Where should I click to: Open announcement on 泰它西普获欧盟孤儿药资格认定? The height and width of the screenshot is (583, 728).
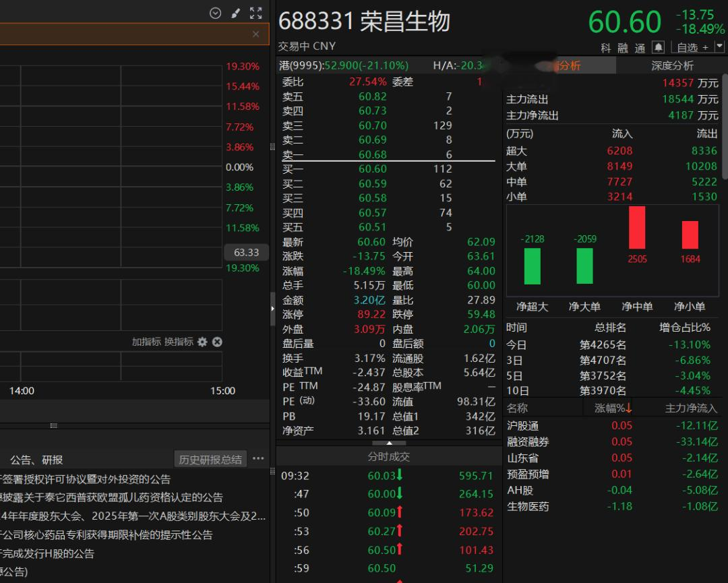[x=111, y=497]
